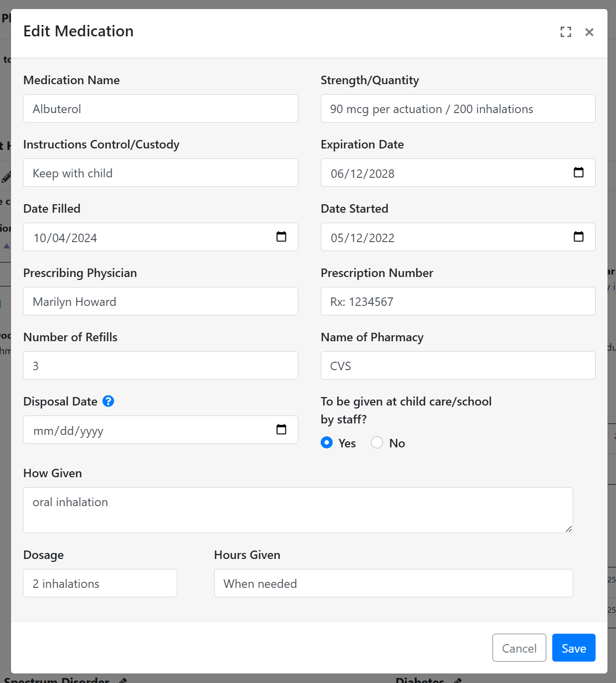
Task: Click the Date Started input
Action: (458, 237)
